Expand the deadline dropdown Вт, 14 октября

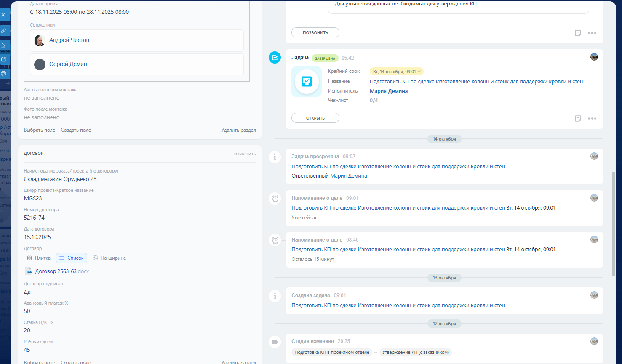pyautogui.click(x=397, y=72)
